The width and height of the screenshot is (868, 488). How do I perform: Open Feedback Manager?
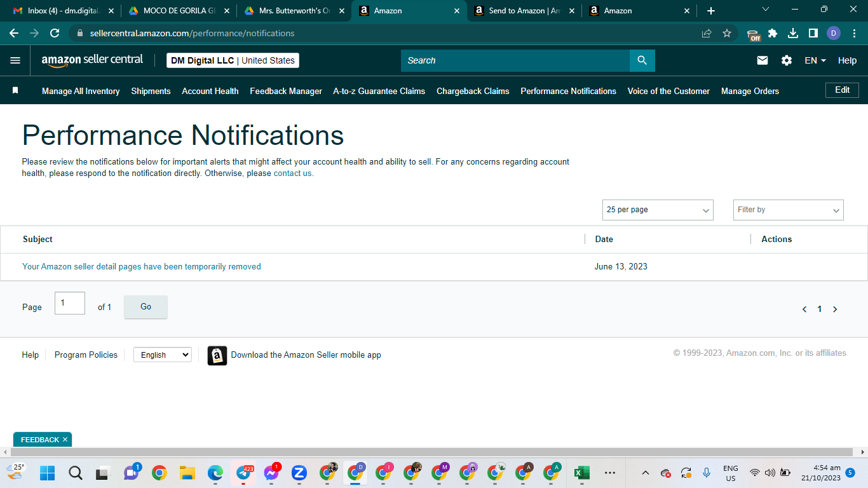pos(286,91)
